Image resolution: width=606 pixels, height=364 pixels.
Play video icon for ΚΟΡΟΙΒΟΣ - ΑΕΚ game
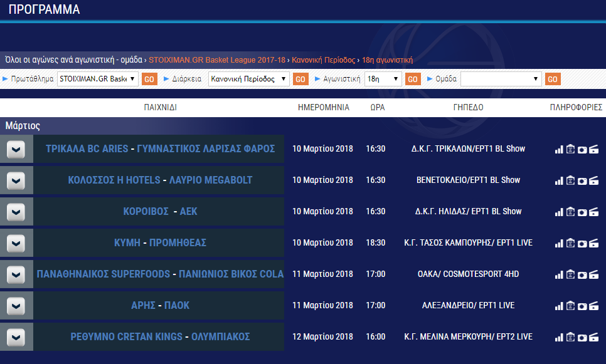click(593, 212)
